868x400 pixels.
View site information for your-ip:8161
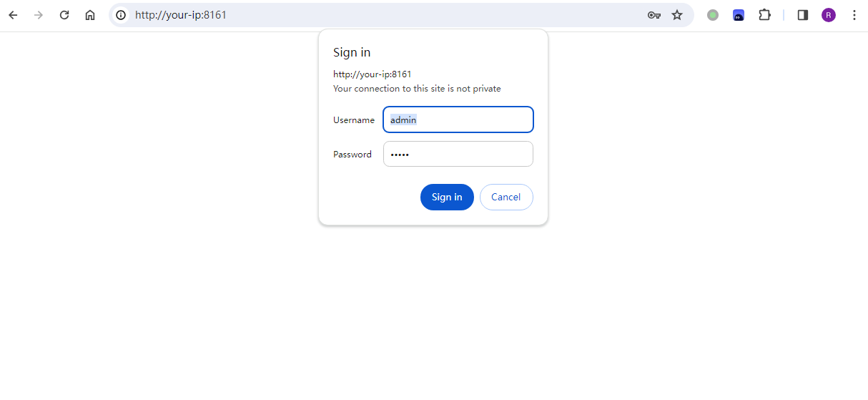(121, 15)
